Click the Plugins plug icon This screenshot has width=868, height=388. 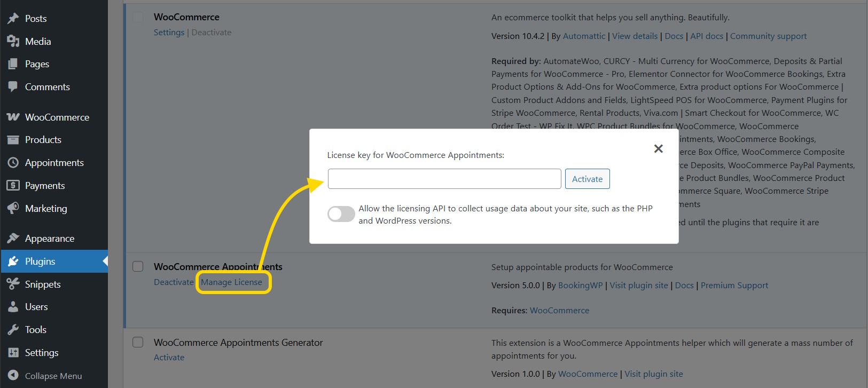[x=13, y=261]
